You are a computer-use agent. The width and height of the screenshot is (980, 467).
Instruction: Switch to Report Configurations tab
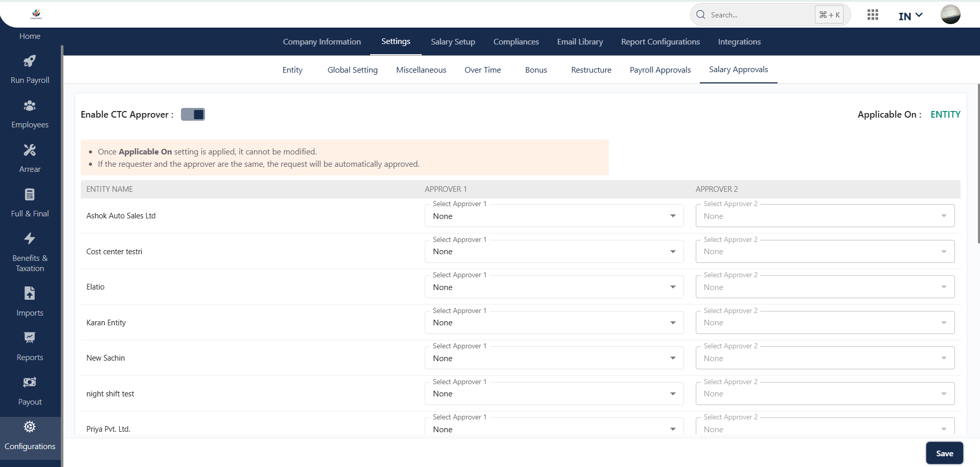click(660, 41)
